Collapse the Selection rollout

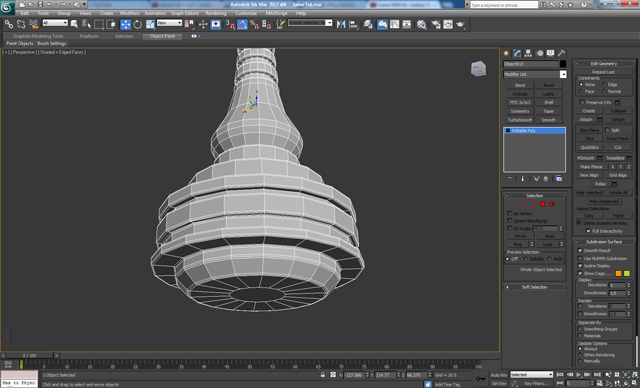535,195
